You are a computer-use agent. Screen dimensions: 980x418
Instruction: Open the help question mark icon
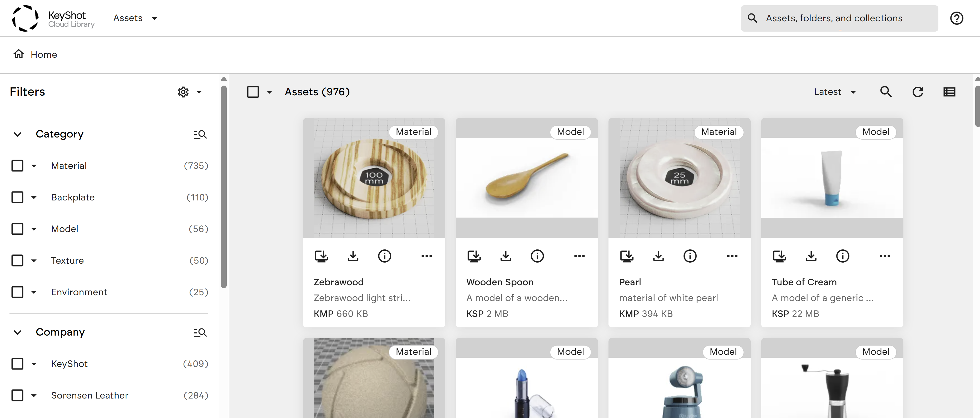click(956, 18)
